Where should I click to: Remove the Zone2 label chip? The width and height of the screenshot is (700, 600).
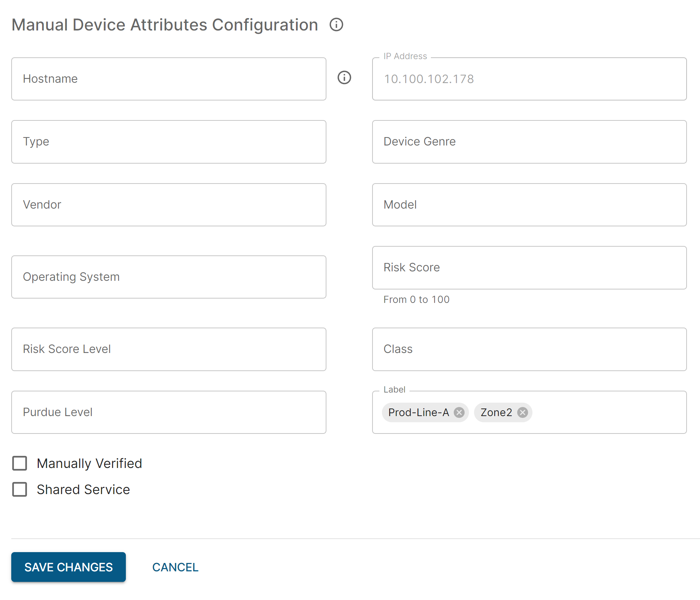pos(522,412)
